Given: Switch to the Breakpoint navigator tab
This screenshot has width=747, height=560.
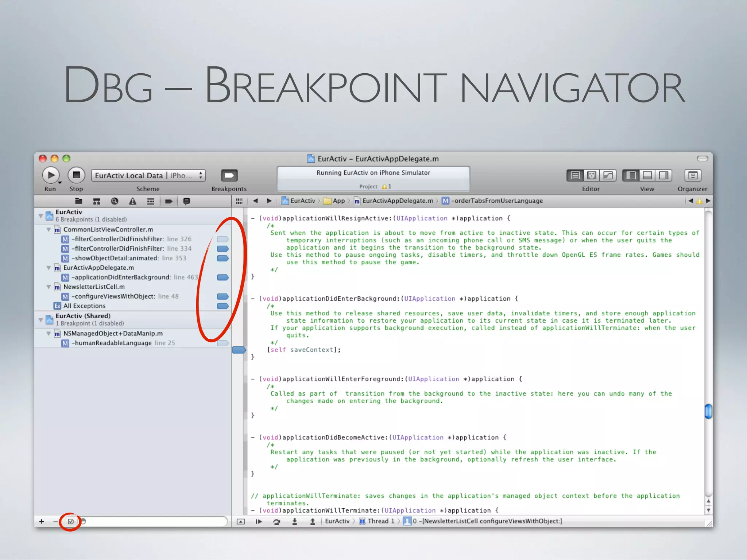Looking at the screenshot, I should coord(169,201).
